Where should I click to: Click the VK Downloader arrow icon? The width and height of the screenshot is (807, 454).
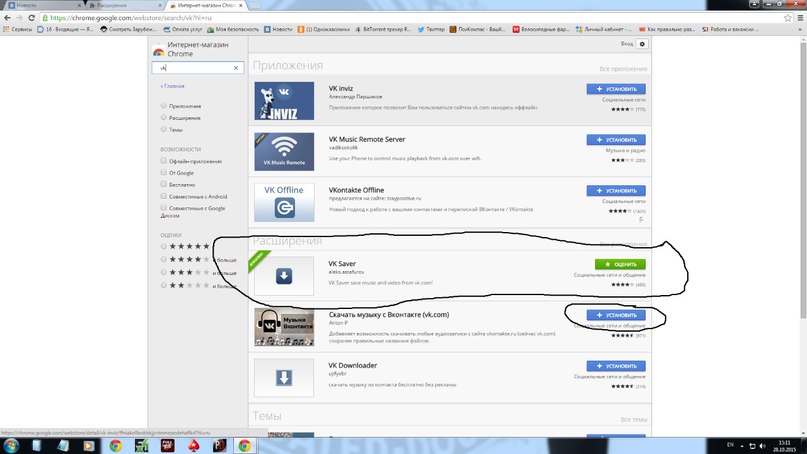(x=284, y=378)
